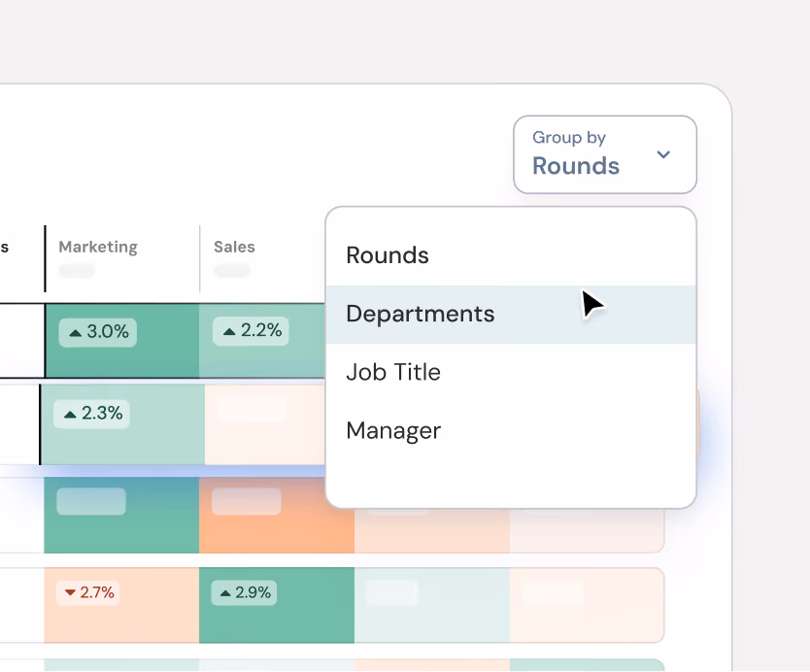Select Rounds from the dropdown list
Viewport: 810px width, 672px height.
click(x=511, y=255)
